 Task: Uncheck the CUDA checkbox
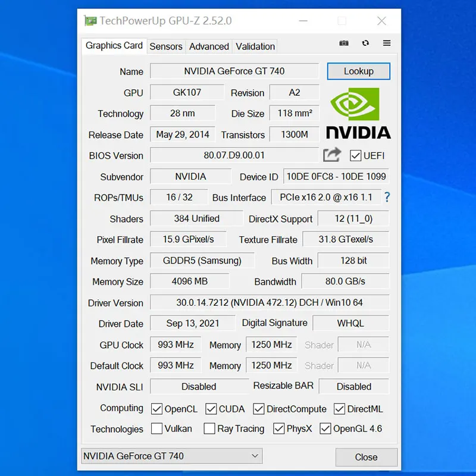(x=211, y=409)
